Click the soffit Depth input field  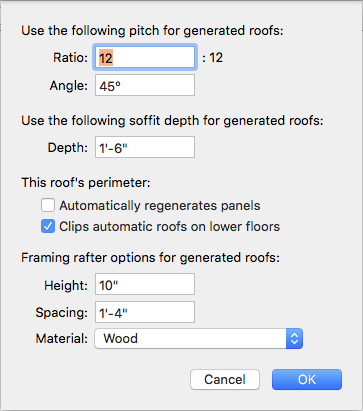click(145, 147)
